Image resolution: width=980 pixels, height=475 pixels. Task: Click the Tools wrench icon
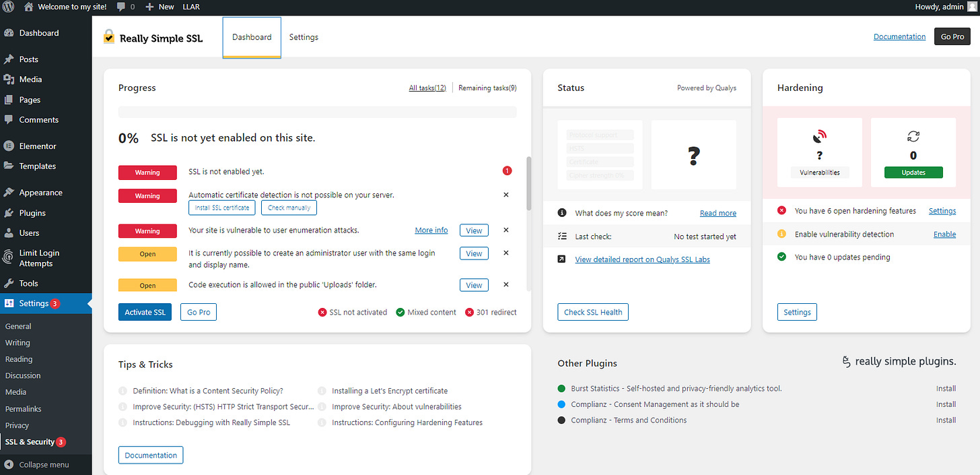[9, 284]
